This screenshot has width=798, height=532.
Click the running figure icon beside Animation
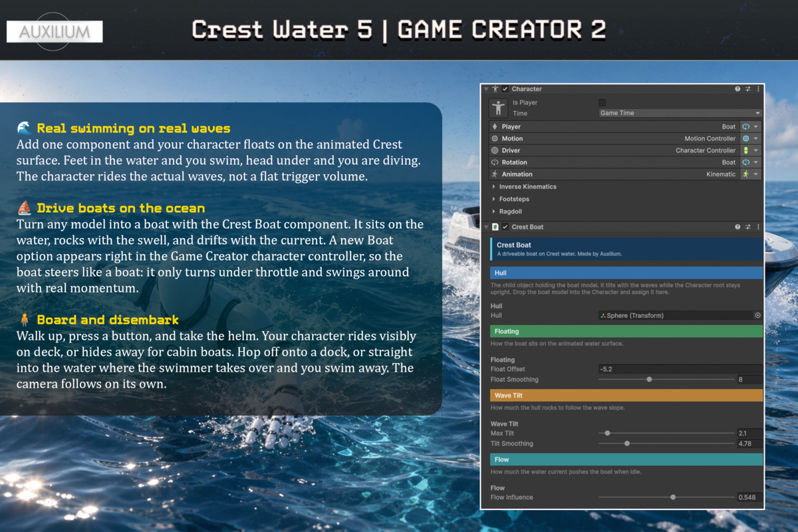pyautogui.click(x=494, y=174)
